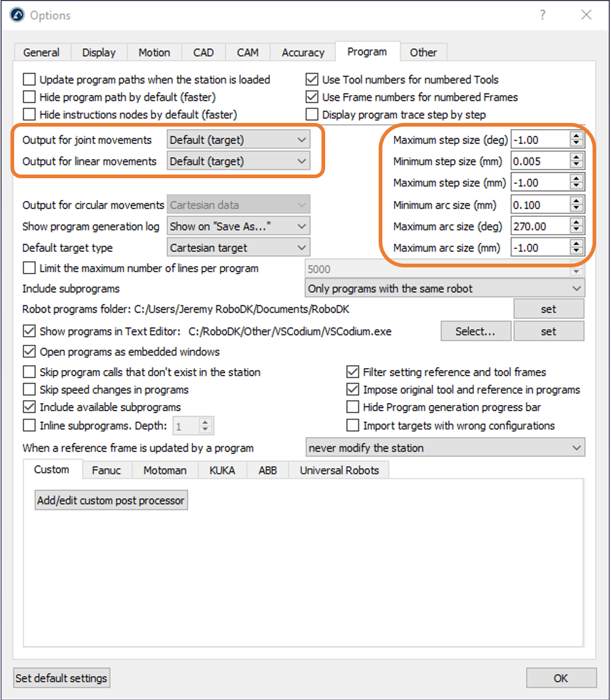Select the CAM tab

pos(248,52)
